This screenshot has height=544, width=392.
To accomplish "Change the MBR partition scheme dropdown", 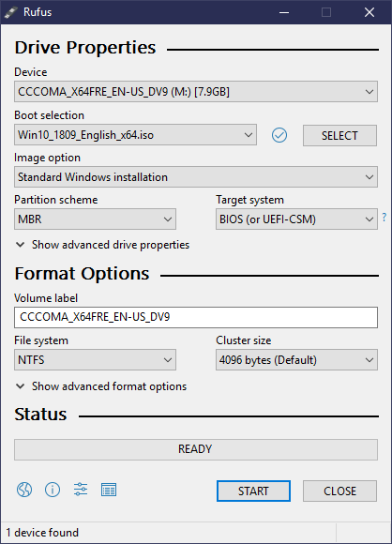I will tap(95, 219).
